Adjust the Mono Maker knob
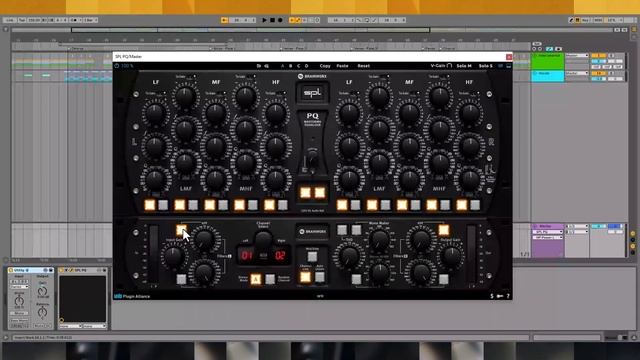 [x=379, y=240]
